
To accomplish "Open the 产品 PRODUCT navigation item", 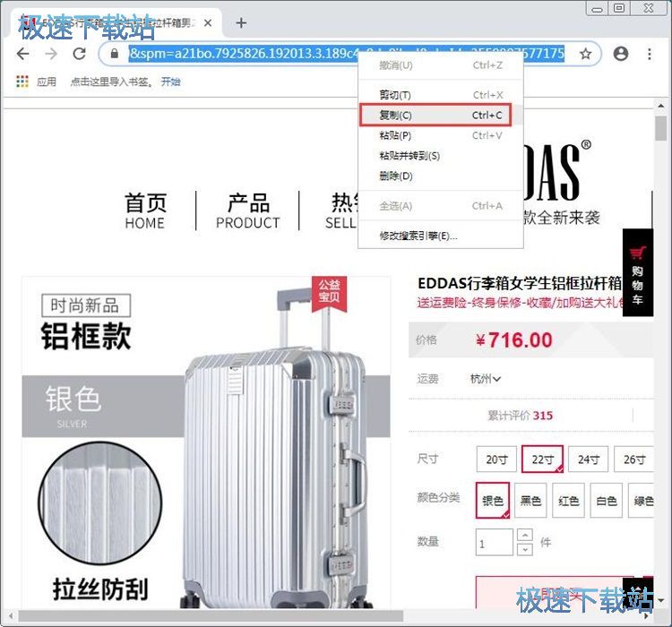I will click(248, 211).
